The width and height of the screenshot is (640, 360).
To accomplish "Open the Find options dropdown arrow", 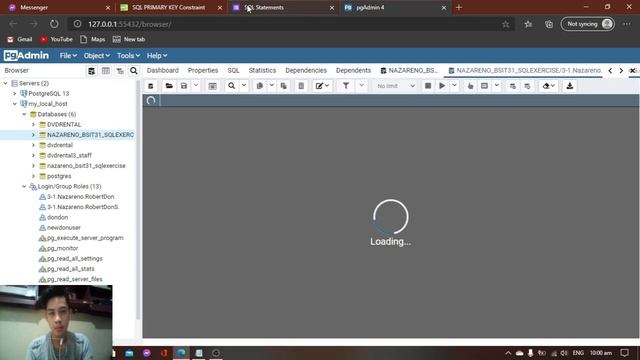I will tap(244, 86).
